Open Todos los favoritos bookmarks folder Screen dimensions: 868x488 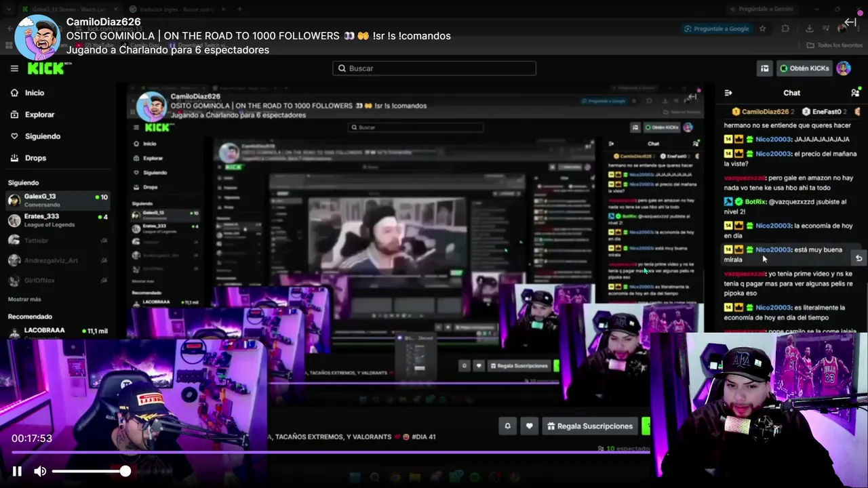point(834,45)
